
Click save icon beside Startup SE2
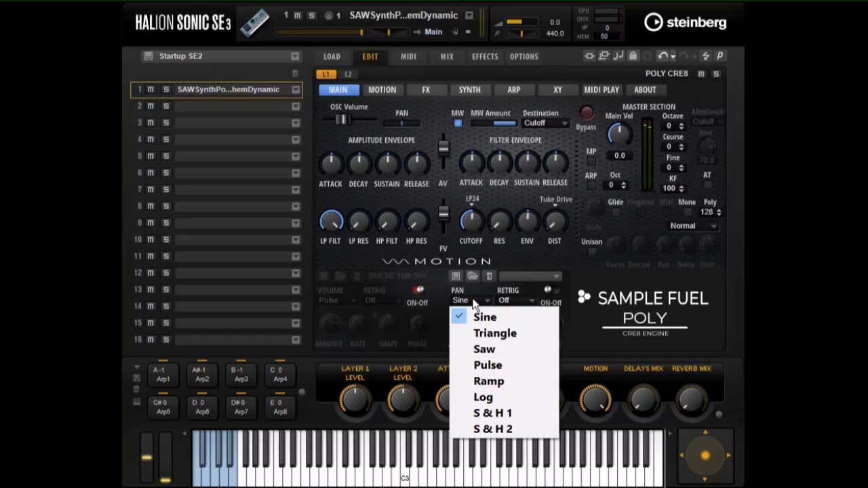coord(149,56)
